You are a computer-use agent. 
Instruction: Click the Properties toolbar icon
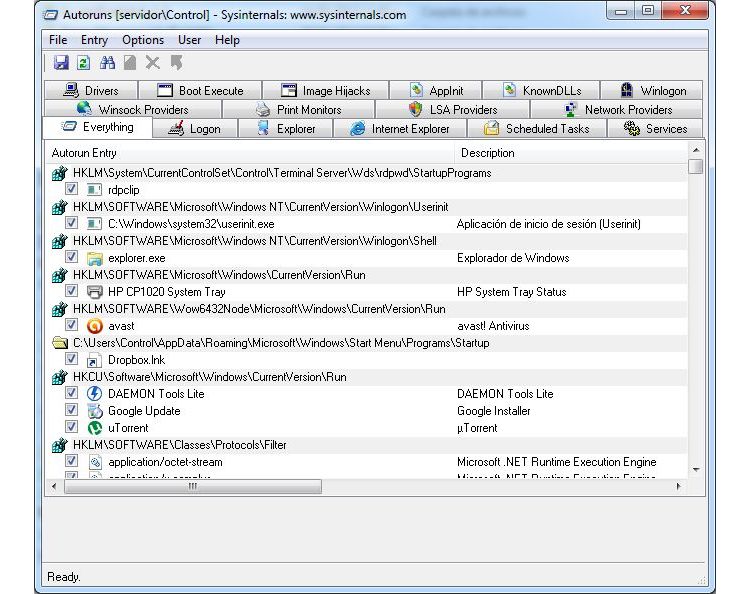tap(130, 63)
